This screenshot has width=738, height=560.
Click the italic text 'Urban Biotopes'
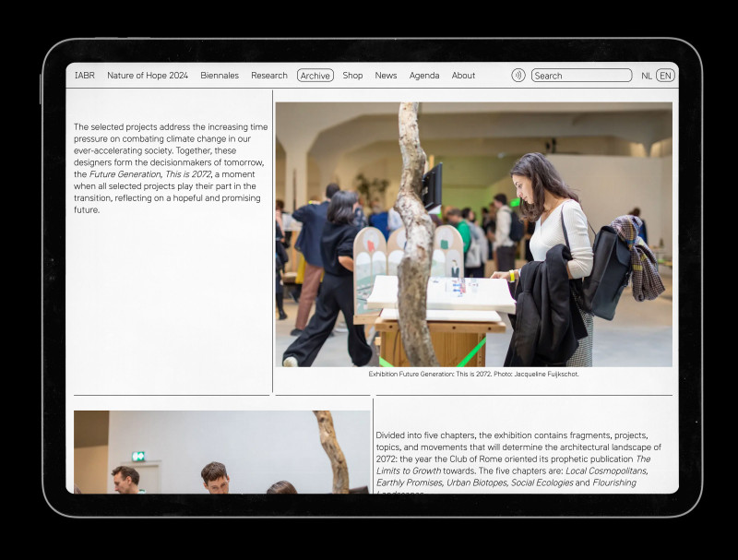coord(477,483)
